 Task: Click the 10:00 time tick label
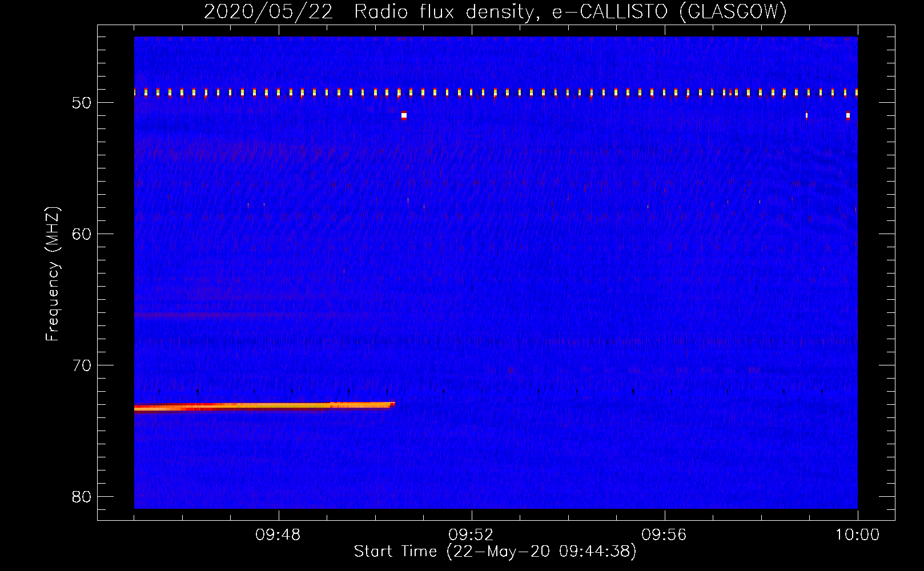tap(857, 535)
